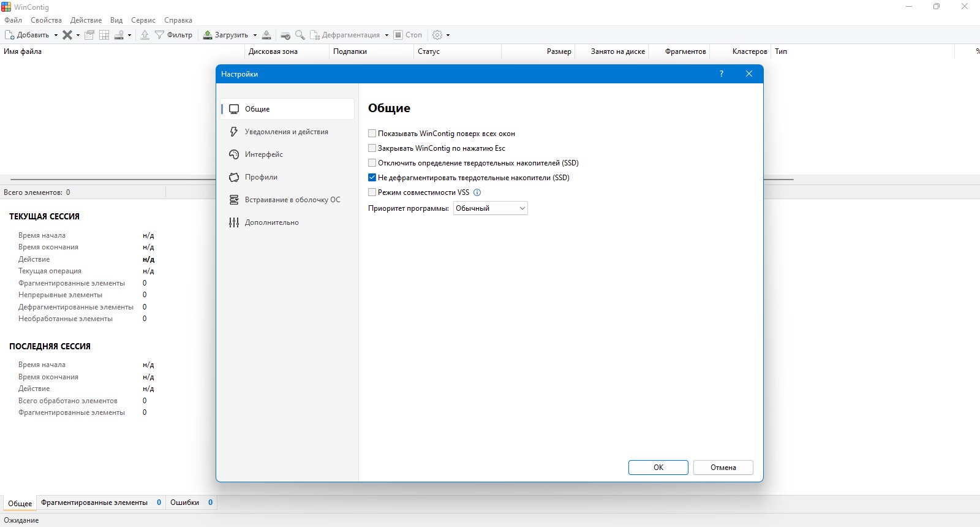Toggle close WinContig on Esc option
The image size is (980, 527).
coord(372,148)
